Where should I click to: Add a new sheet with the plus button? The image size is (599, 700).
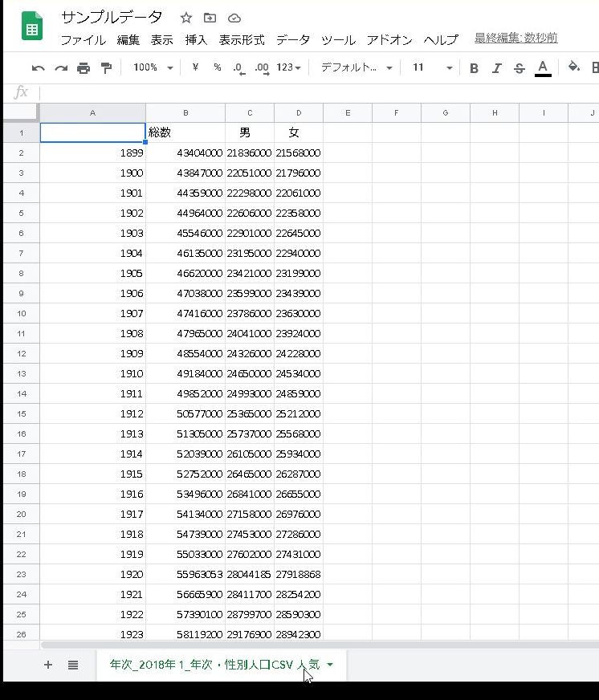click(48, 665)
